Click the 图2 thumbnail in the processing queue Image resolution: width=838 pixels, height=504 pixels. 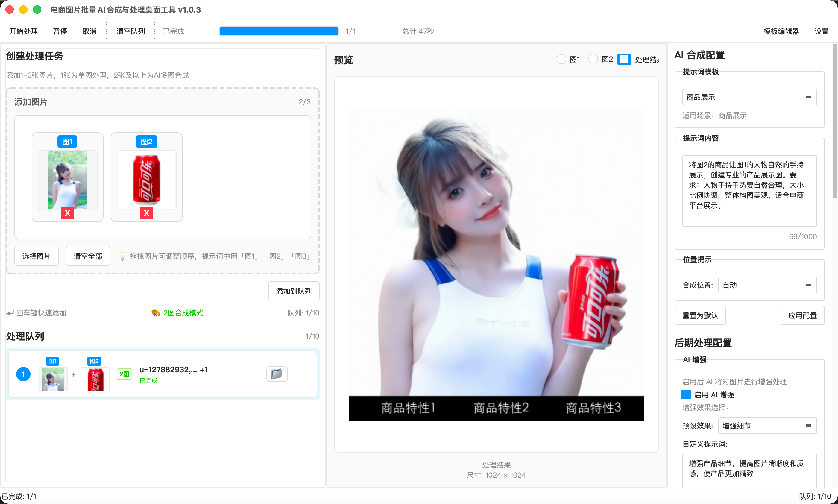pyautogui.click(x=95, y=379)
